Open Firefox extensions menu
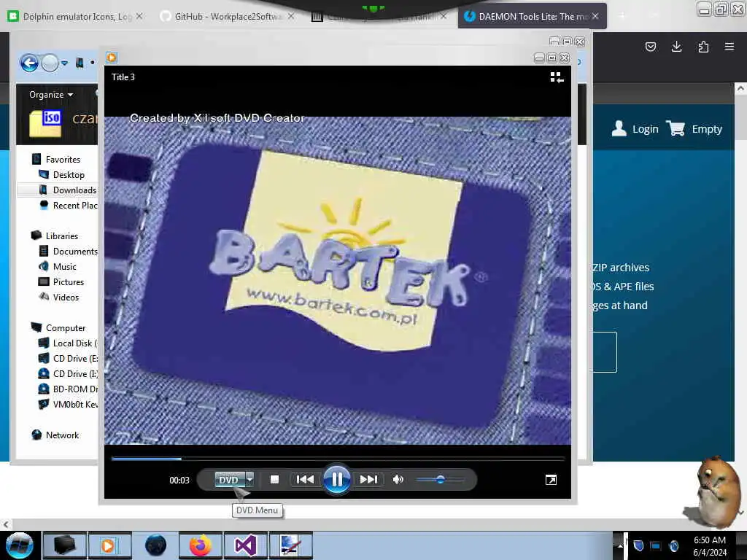This screenshot has height=560, width=747. pos(703,47)
